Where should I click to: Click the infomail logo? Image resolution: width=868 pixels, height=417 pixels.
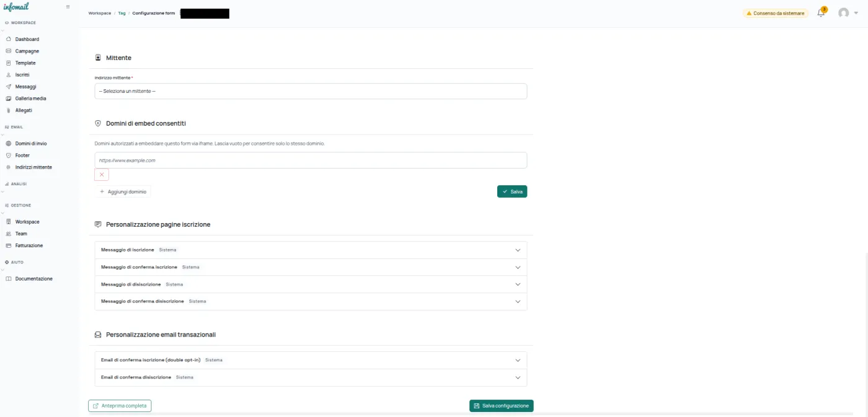click(x=16, y=7)
